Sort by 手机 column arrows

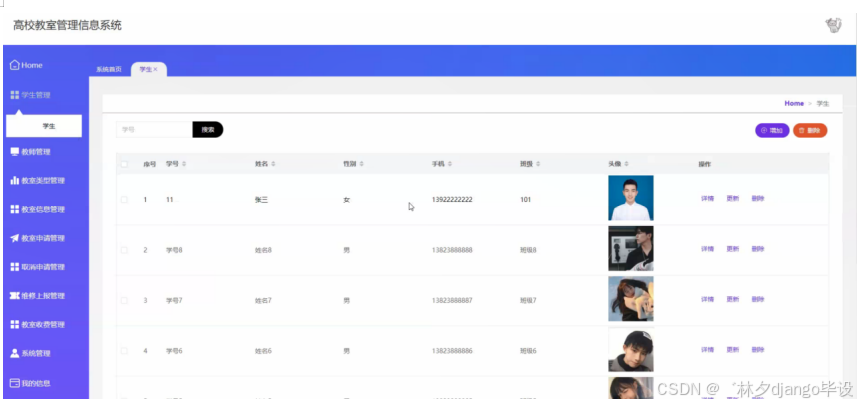[x=450, y=164]
